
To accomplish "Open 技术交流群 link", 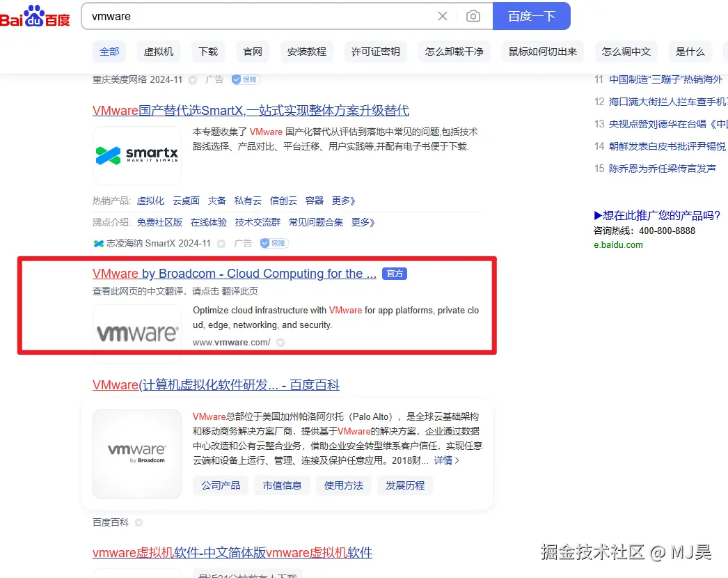I will click(258, 223).
